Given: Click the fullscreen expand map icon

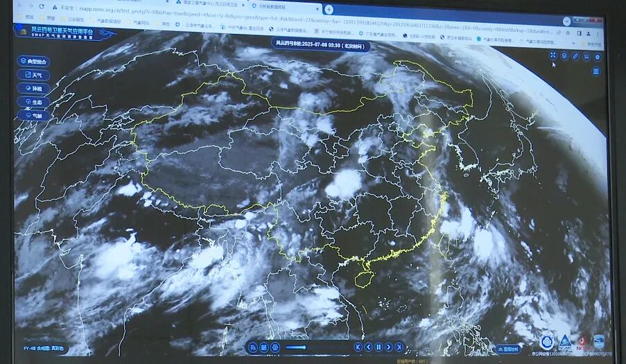Looking at the screenshot, I should (553, 55).
